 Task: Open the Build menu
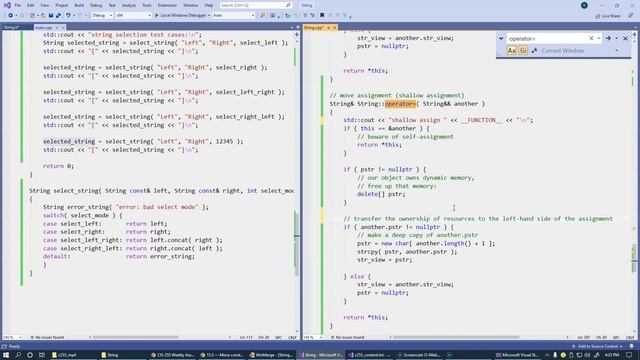pos(79,5)
